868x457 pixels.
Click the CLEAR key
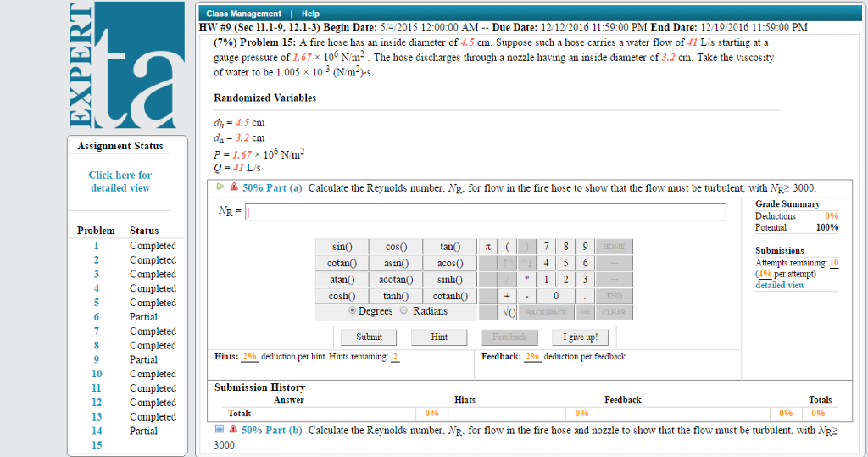614,313
